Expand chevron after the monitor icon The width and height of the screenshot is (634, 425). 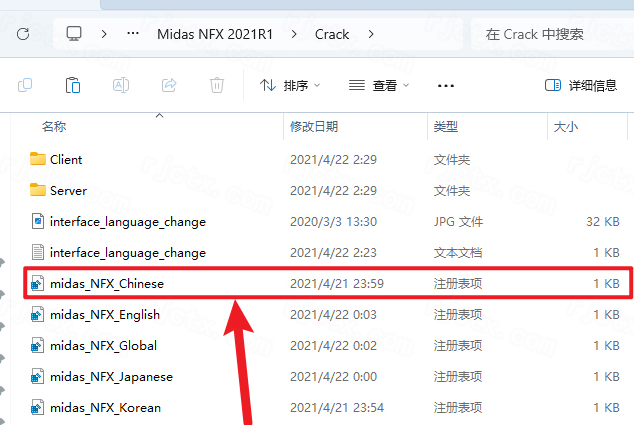(104, 34)
